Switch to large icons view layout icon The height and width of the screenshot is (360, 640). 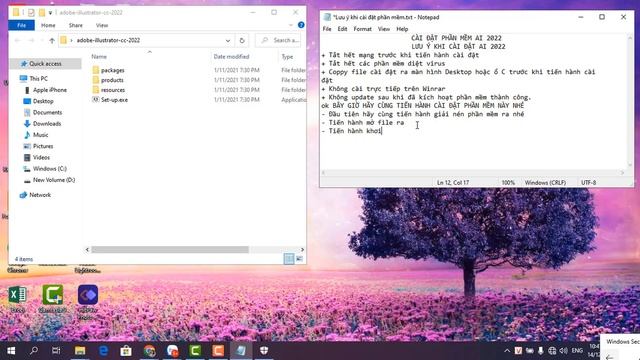pyautogui.click(x=300, y=259)
